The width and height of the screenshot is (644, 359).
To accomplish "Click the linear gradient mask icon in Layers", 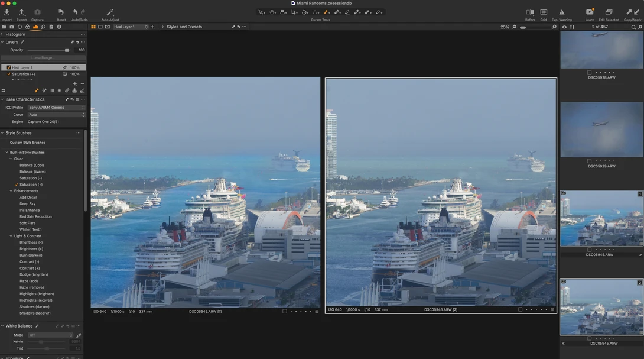I will [x=52, y=90].
